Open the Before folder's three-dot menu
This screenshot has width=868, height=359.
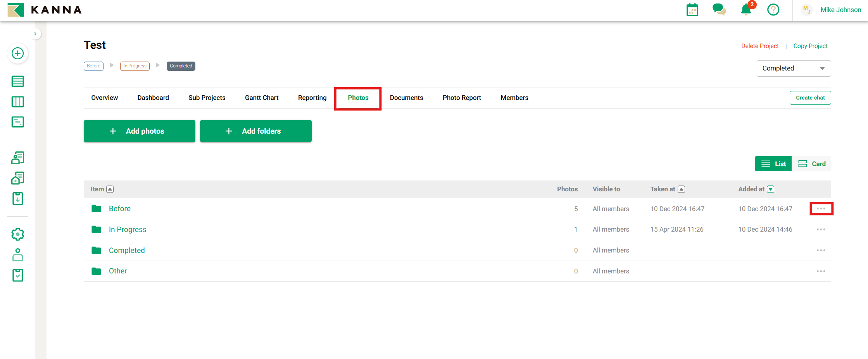pyautogui.click(x=821, y=209)
